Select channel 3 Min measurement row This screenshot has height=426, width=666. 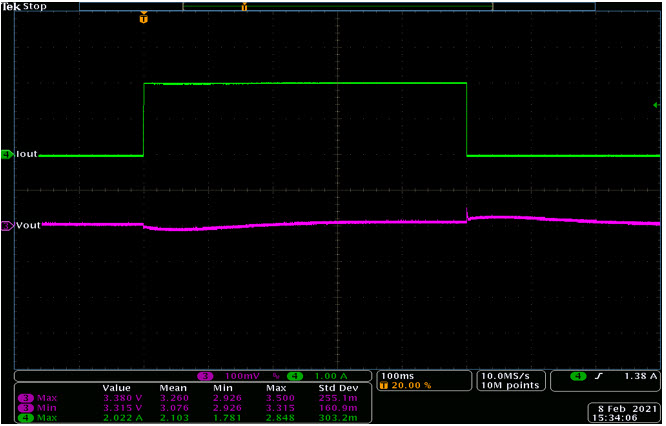[193, 408]
